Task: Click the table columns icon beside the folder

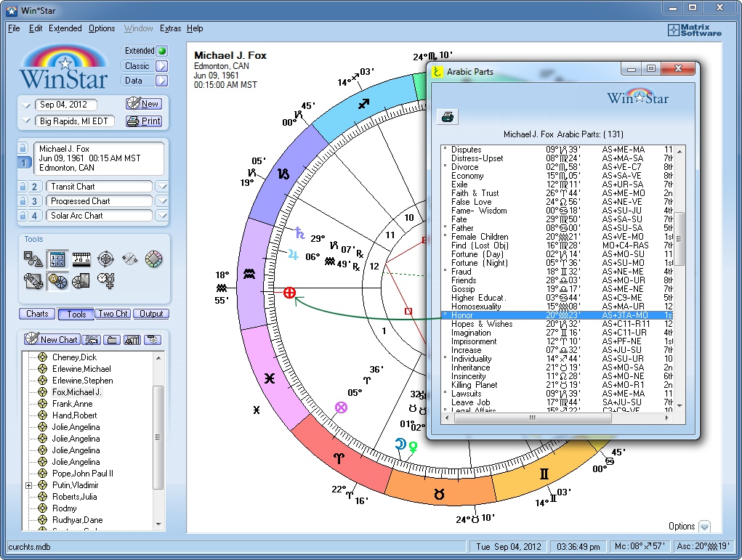Action: coord(132,340)
